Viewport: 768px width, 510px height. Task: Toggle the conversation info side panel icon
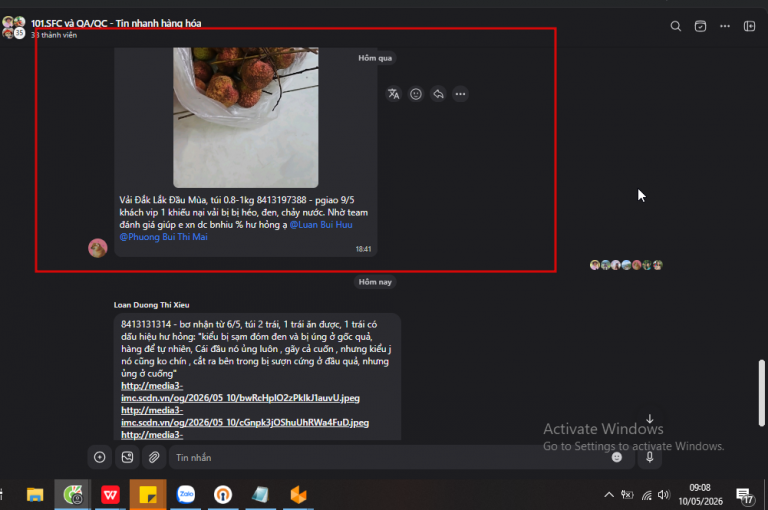[x=749, y=26]
